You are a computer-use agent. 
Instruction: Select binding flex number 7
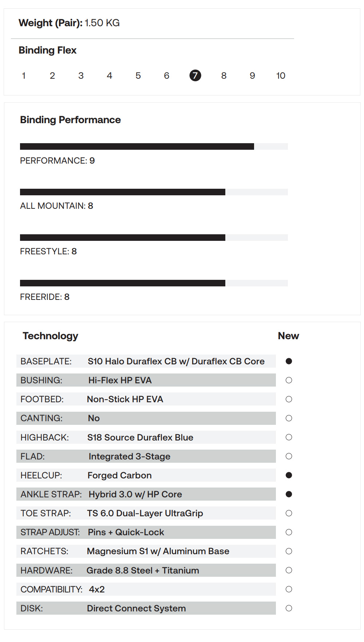[x=195, y=75]
